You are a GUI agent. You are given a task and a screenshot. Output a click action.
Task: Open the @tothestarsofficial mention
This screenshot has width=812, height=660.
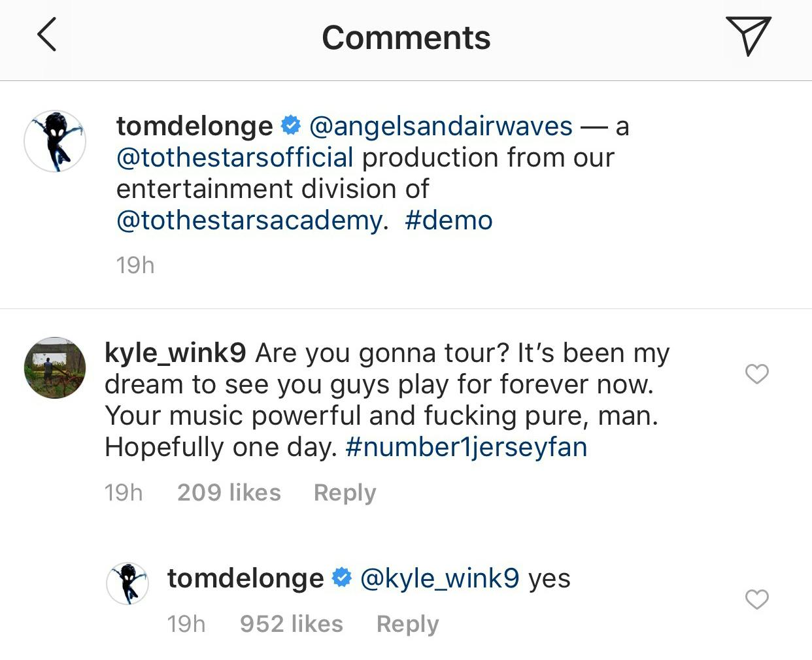[x=233, y=157]
